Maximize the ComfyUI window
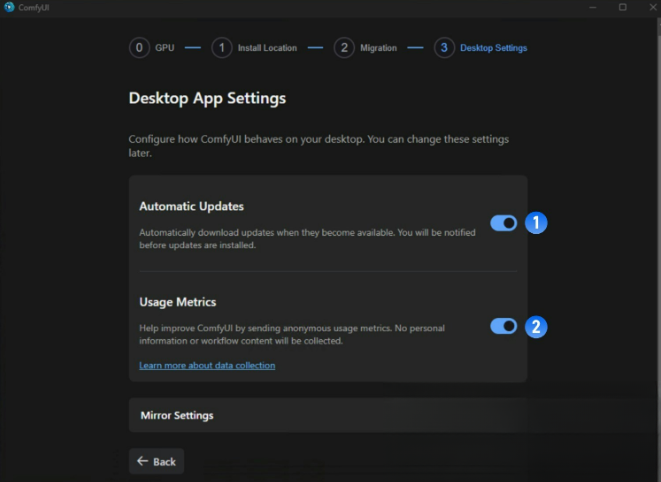Screen dimensions: 661x482 [623, 7]
